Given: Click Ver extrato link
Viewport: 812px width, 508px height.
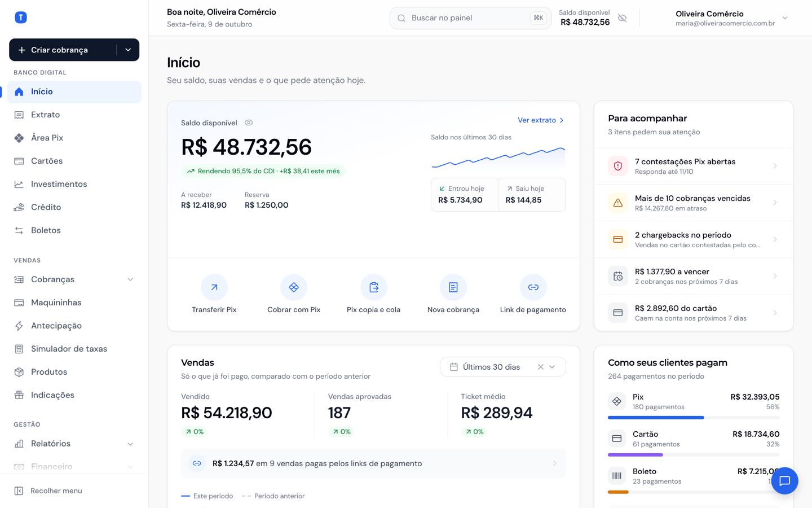Looking at the screenshot, I should coord(541,120).
